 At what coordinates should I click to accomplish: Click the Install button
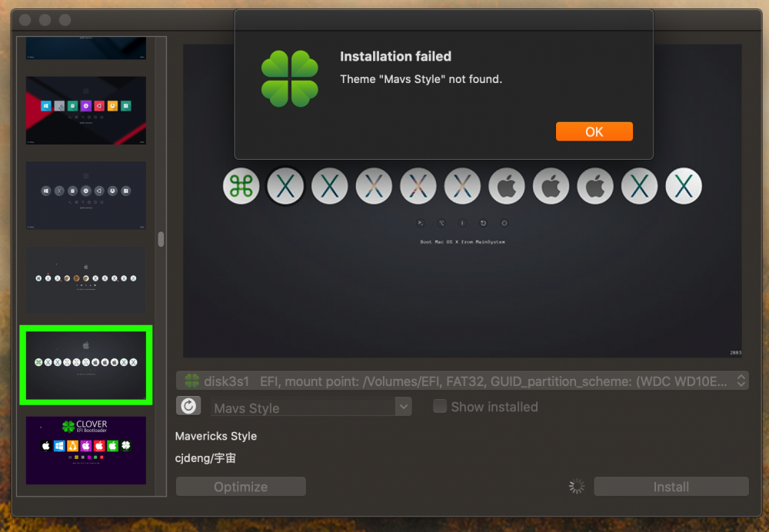pos(671,487)
